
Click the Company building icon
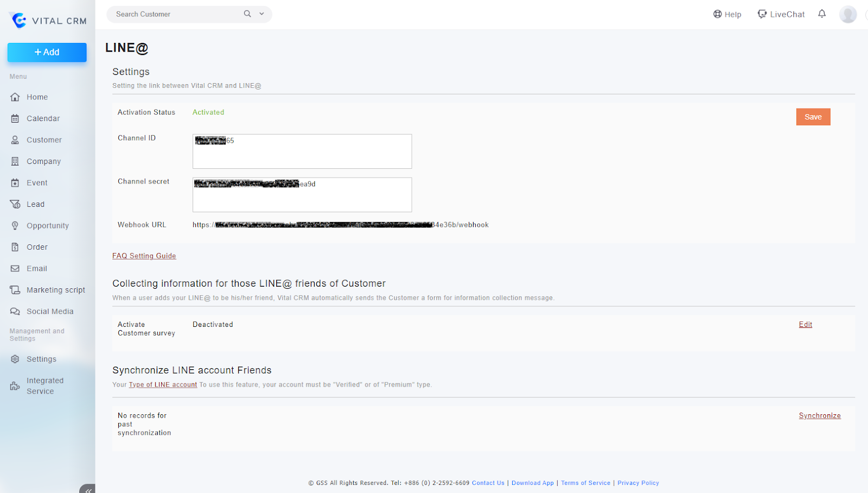15,161
